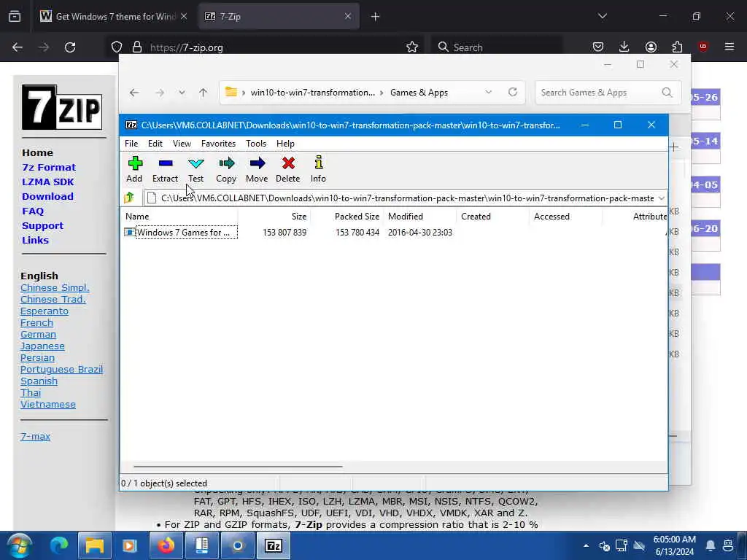Open the notifications bell
Viewport: 747px width, 560px height.
(711, 545)
